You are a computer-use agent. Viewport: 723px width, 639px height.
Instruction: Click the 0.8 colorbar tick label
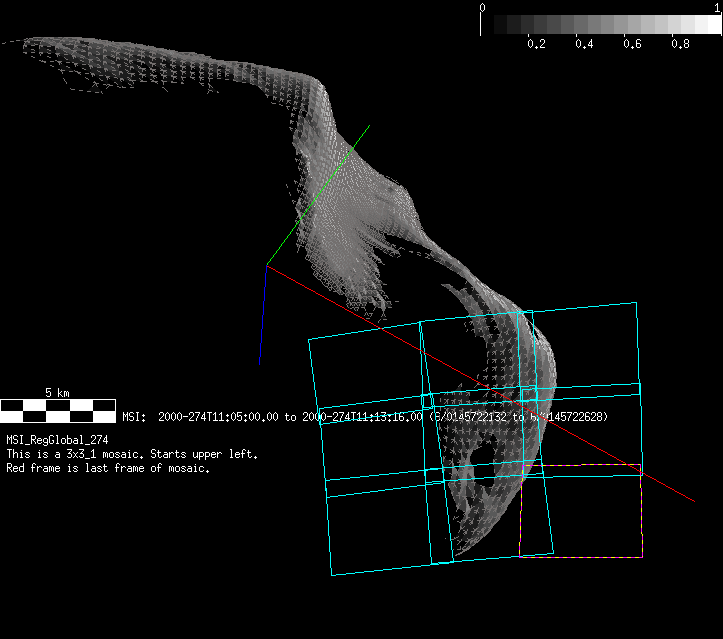coord(680,45)
